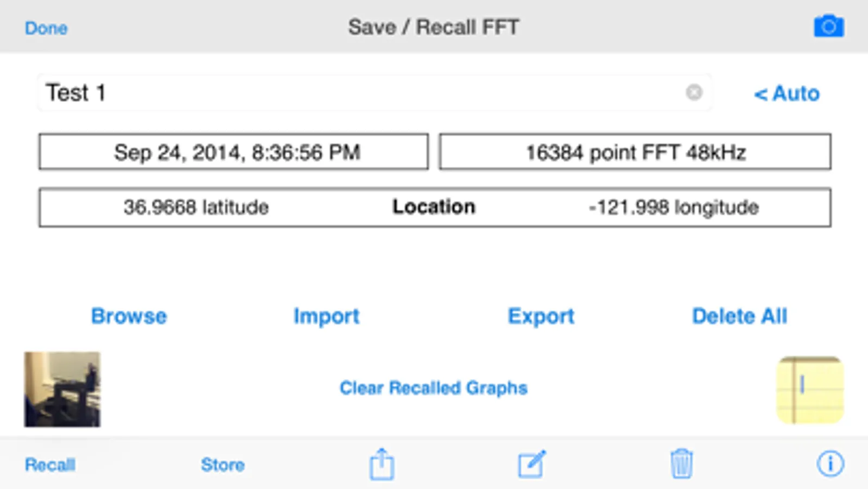Screen dimensions: 868x489
Task: Tap the compose/edit pencil icon
Action: pyautogui.click(x=531, y=464)
